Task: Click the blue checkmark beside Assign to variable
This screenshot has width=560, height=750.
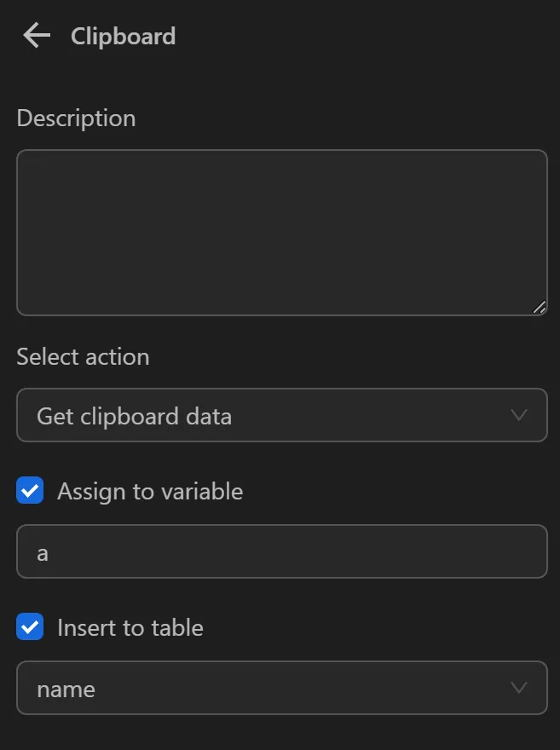Action: click(30, 490)
